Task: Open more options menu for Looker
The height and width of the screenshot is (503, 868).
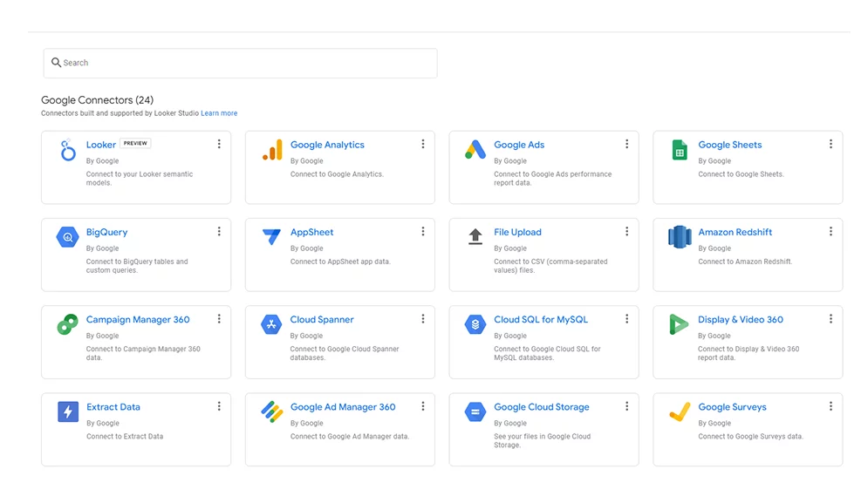Action: click(x=219, y=144)
